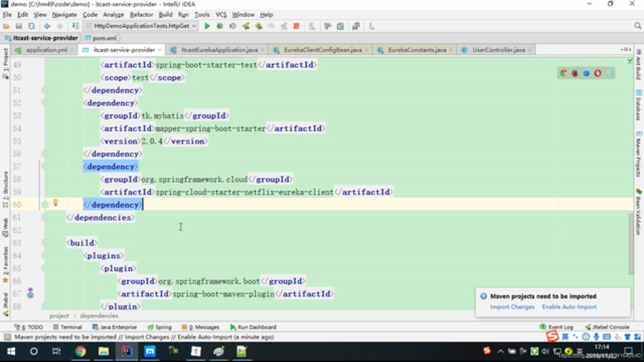The image size is (644, 362).
Task: Open in Firefox browser icon in editor
Action: pos(575,73)
